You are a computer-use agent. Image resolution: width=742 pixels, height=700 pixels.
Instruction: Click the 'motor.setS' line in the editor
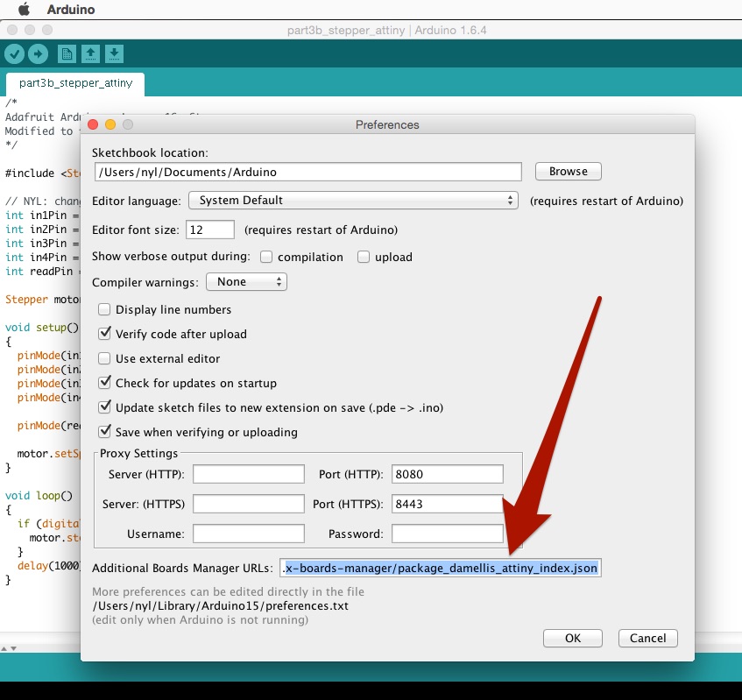[x=49, y=454]
